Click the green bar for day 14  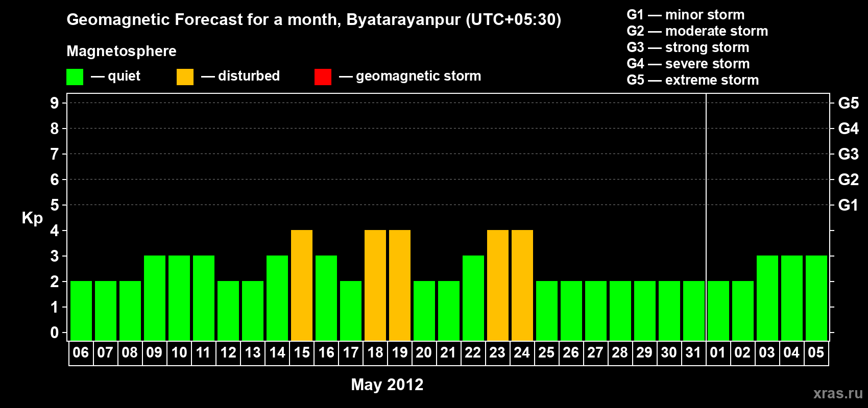point(277,298)
